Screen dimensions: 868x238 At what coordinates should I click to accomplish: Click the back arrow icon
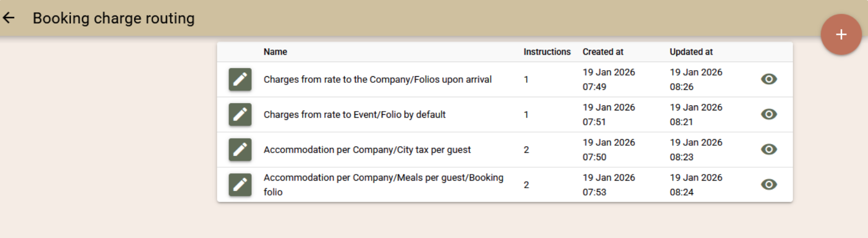pos(9,18)
